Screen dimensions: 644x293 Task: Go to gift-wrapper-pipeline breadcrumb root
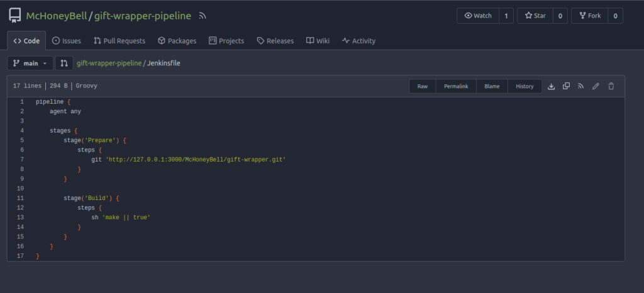tap(109, 64)
